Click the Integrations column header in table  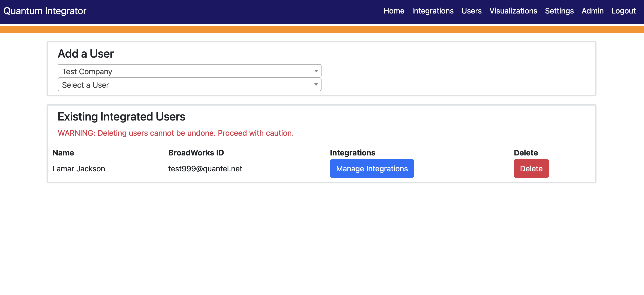tap(352, 153)
